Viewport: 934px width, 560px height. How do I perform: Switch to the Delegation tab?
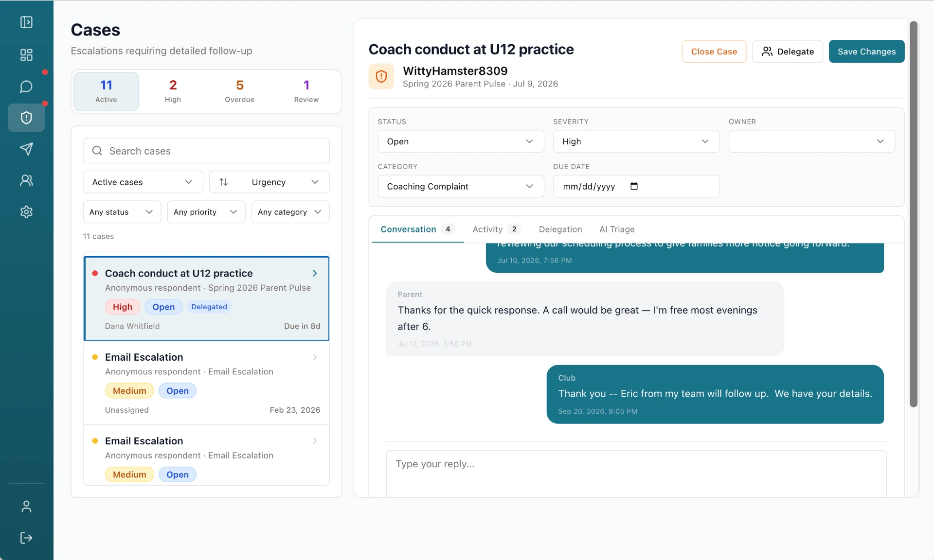pyautogui.click(x=560, y=229)
